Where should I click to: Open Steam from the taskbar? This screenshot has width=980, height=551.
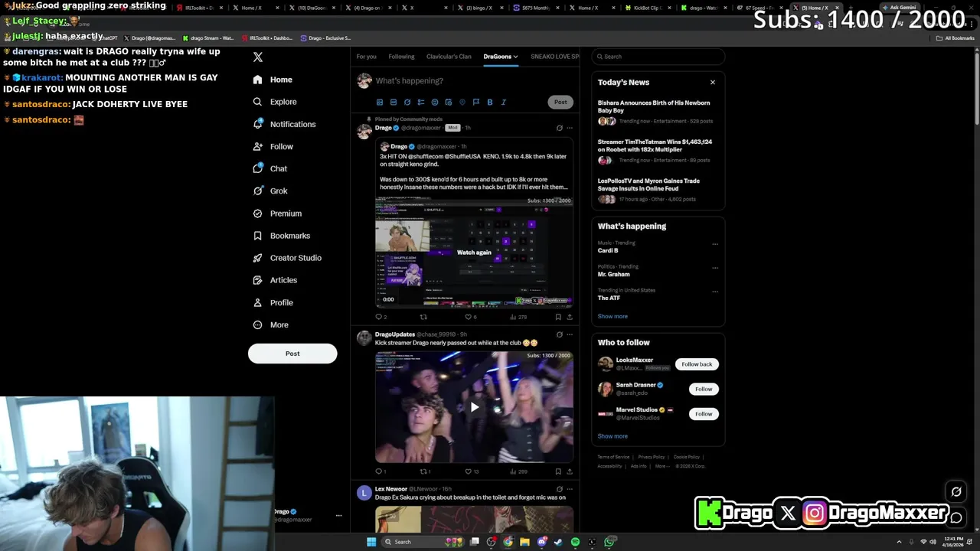tap(558, 542)
